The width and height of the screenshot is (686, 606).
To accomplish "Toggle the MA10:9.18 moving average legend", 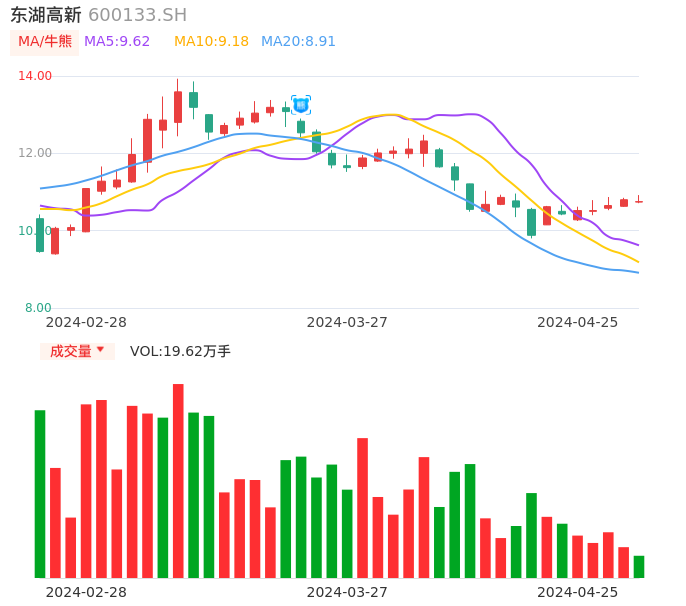I will click(x=211, y=41).
